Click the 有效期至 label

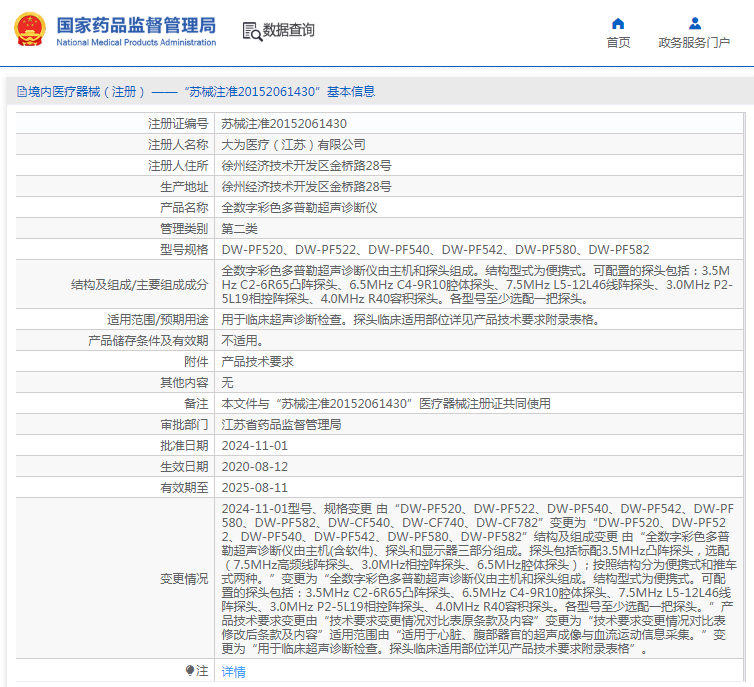184,488
